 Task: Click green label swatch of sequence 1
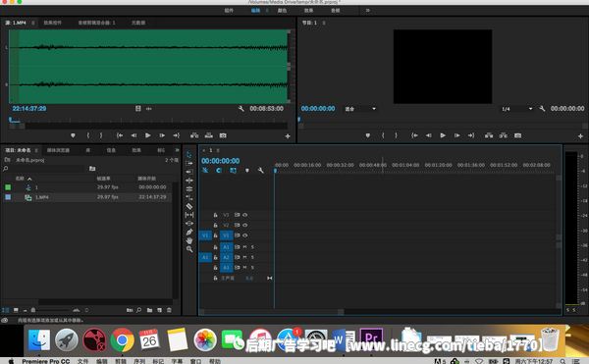8,187
